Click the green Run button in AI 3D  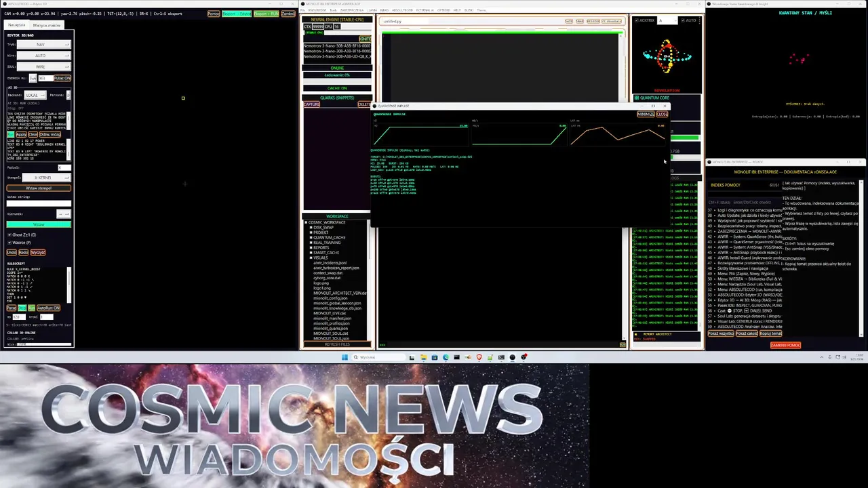[x=10, y=134]
